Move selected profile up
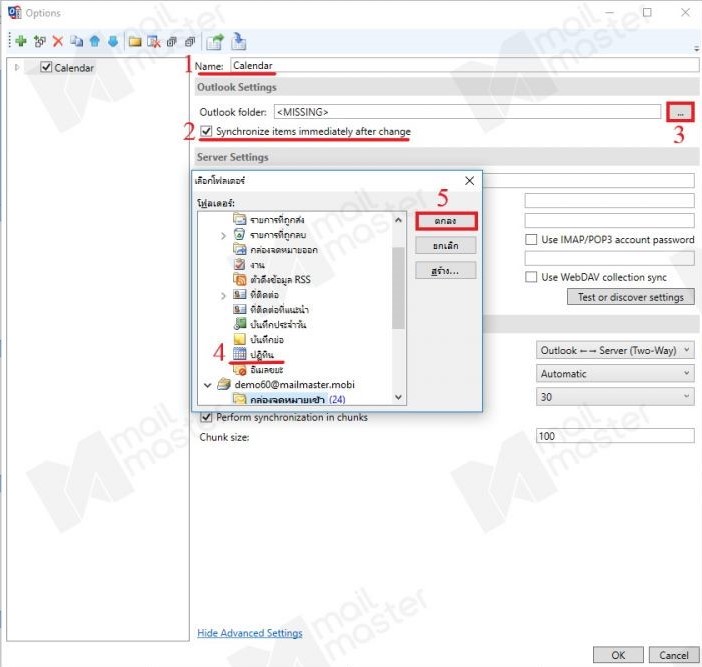 (94, 41)
